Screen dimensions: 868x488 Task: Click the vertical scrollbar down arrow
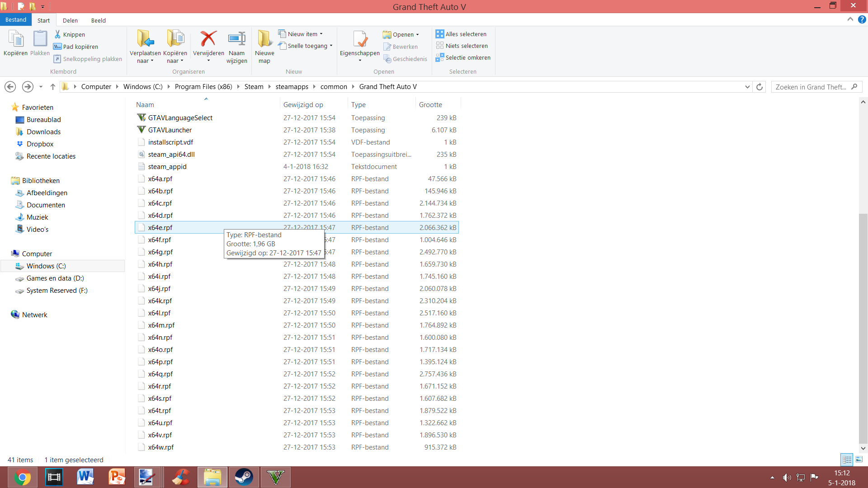863,448
